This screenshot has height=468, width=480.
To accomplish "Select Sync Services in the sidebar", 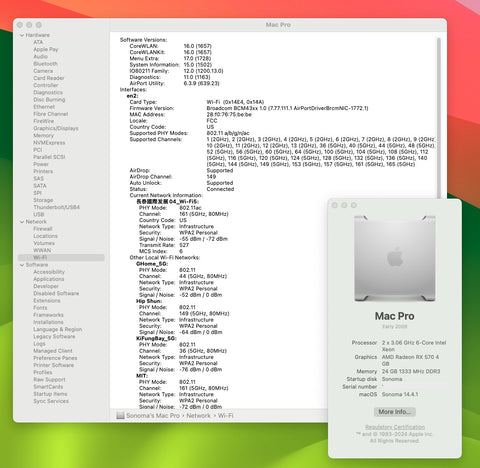I will [x=51, y=401].
